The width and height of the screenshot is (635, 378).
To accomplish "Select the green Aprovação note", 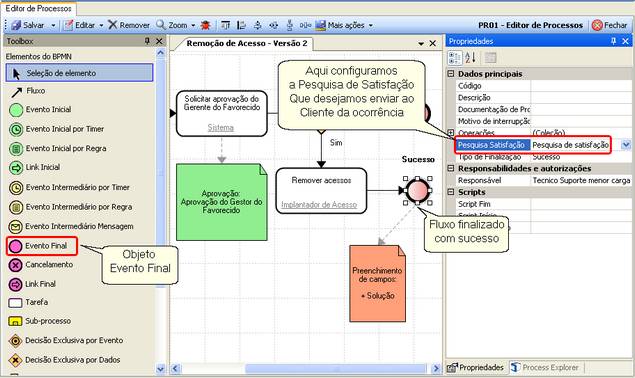I will tap(222, 202).
